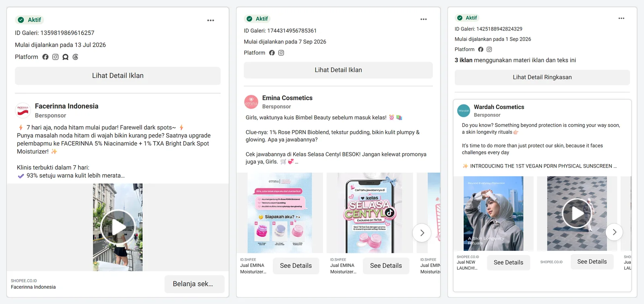Viewport: 644px width, 304px height.
Task: Click Bersponsor label under Emina Cosmetics
Action: tap(277, 107)
